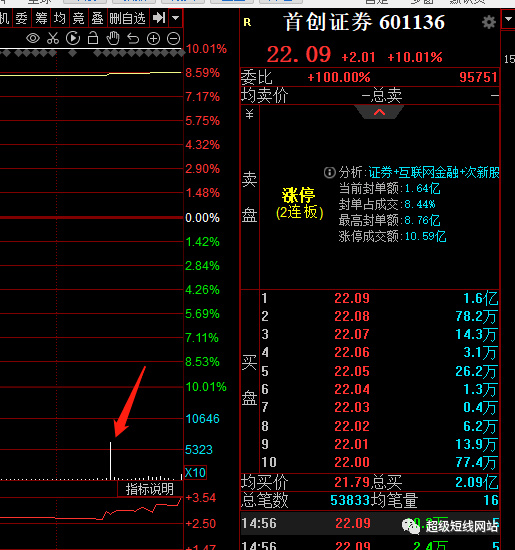The height and width of the screenshot is (550, 515).
Task: Click the 删自选 button
Action: coord(127,18)
